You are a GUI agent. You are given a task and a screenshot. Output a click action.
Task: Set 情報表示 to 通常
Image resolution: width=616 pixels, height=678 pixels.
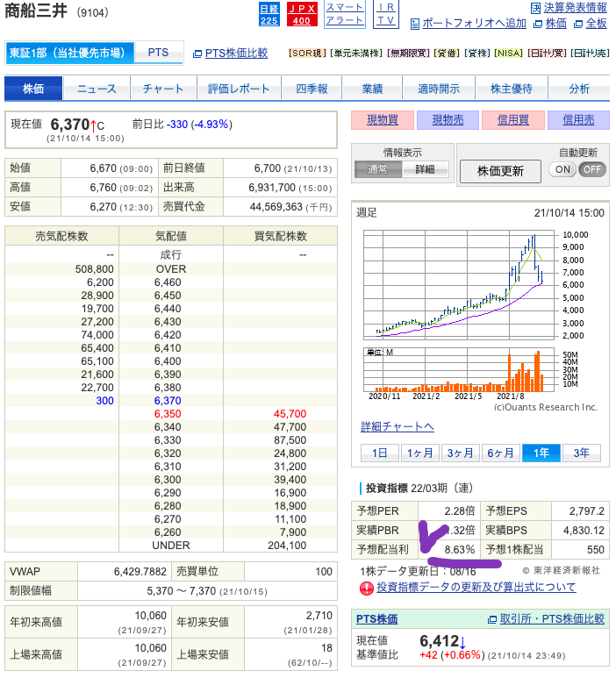point(378,169)
